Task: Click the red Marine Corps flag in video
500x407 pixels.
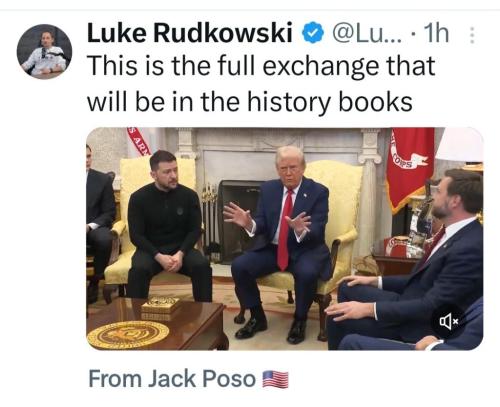Action: [412, 167]
